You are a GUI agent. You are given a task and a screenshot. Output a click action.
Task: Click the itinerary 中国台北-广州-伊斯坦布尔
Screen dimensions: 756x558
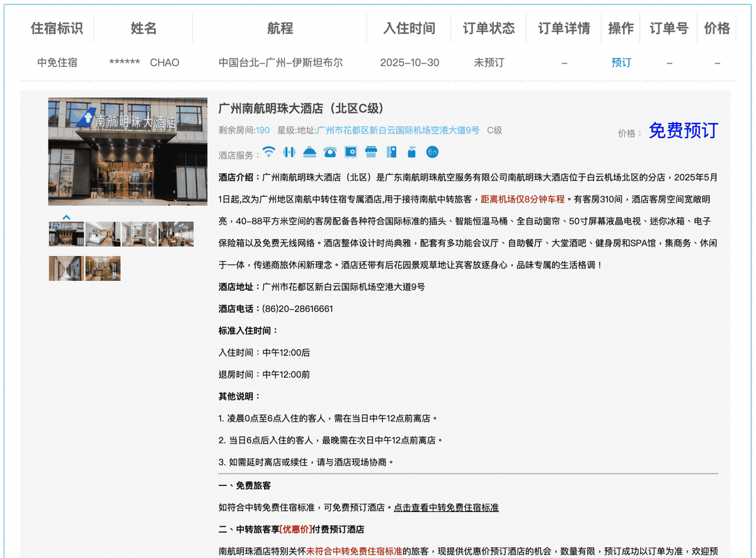point(281,62)
